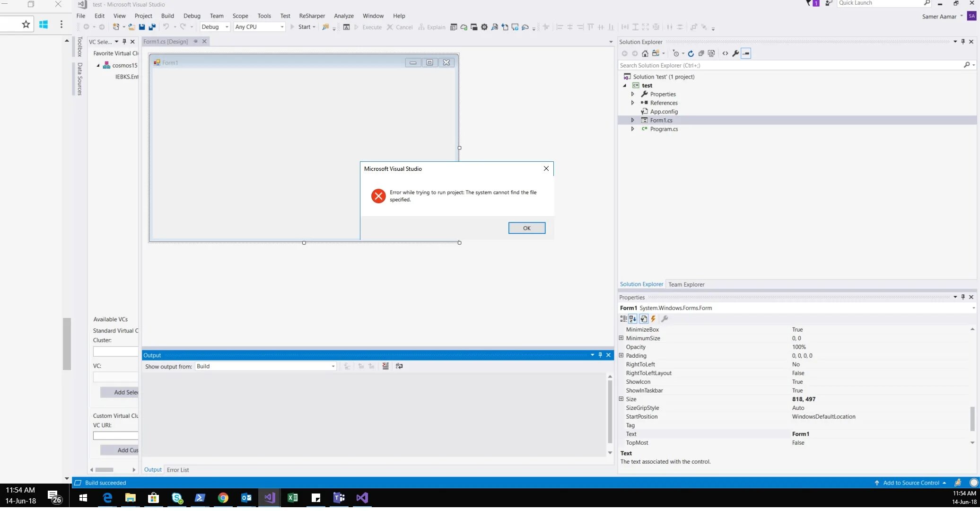
Task: Toggle Word Wrap in the Output window
Action: [399, 366]
